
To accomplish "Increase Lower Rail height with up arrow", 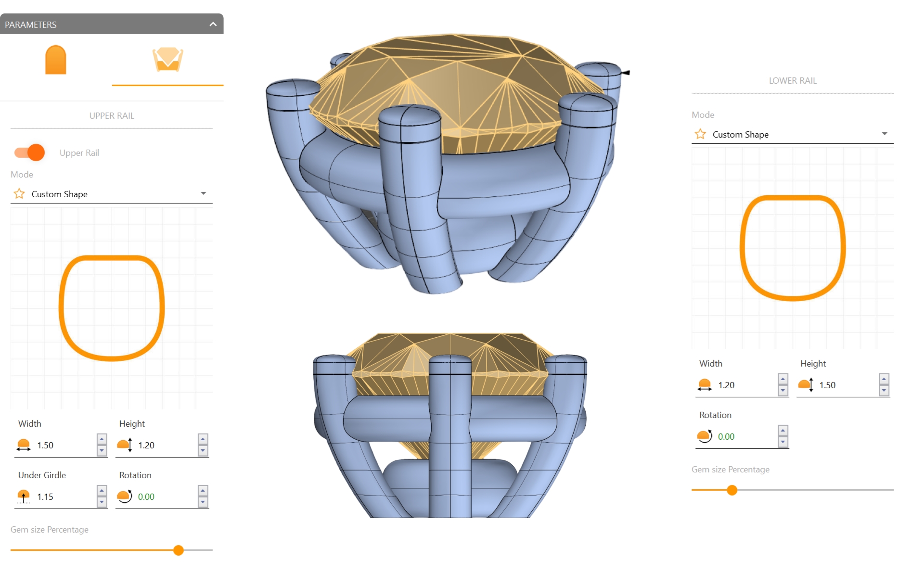I will click(884, 379).
